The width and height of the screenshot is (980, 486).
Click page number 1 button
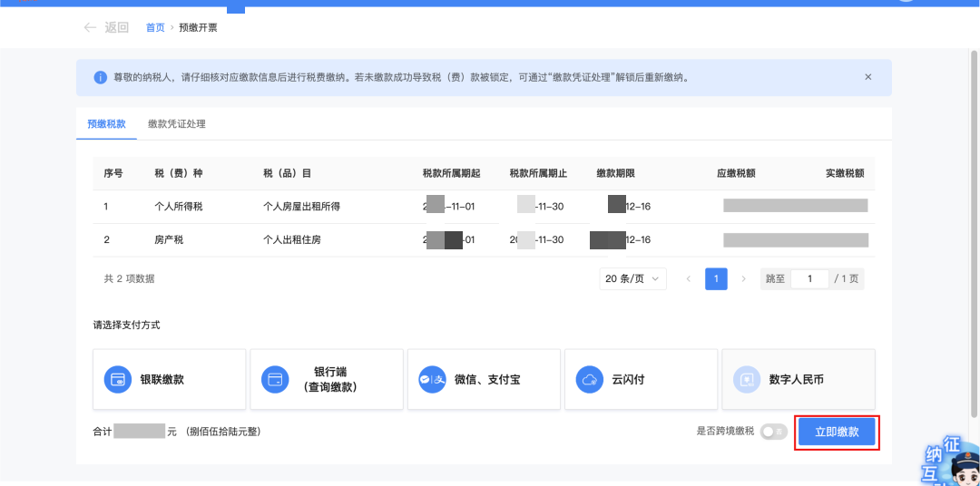[716, 278]
